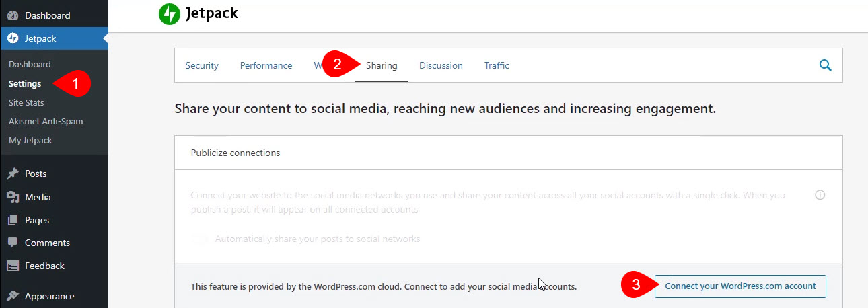Switch to the Performance tab
Screen dimensions: 868x308
(x=266, y=65)
